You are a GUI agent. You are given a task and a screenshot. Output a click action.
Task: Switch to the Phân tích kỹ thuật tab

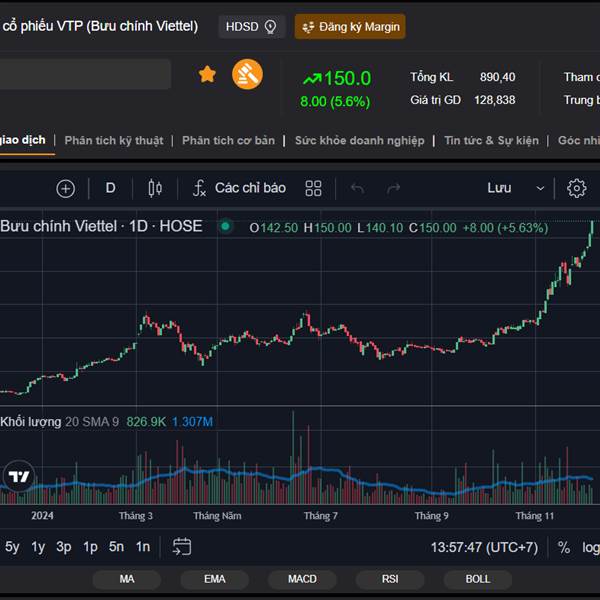point(114,140)
